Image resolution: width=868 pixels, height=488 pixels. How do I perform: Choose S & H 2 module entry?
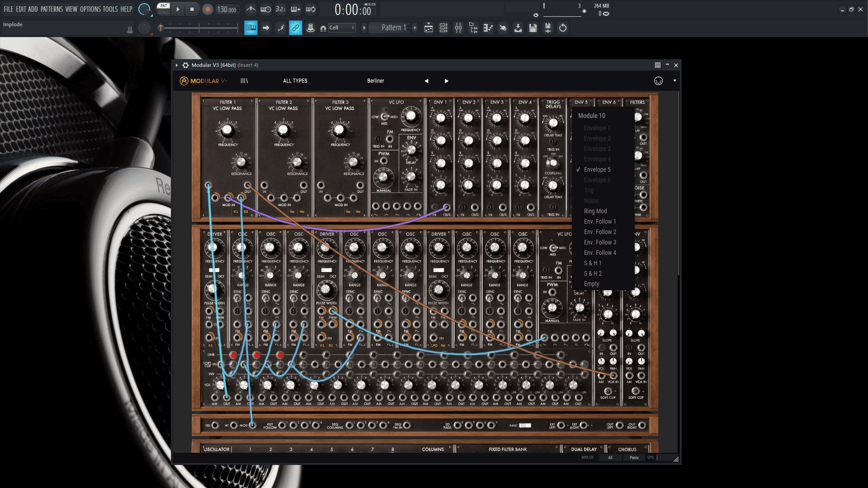[593, 273]
